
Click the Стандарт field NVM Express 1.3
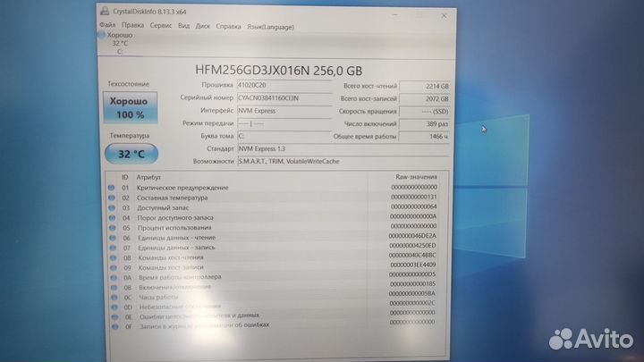343,148
